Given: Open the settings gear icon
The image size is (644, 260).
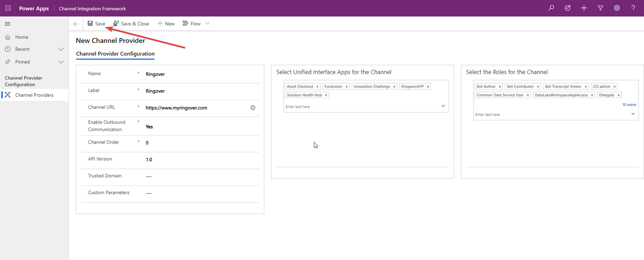Looking at the screenshot, I should point(617,8).
